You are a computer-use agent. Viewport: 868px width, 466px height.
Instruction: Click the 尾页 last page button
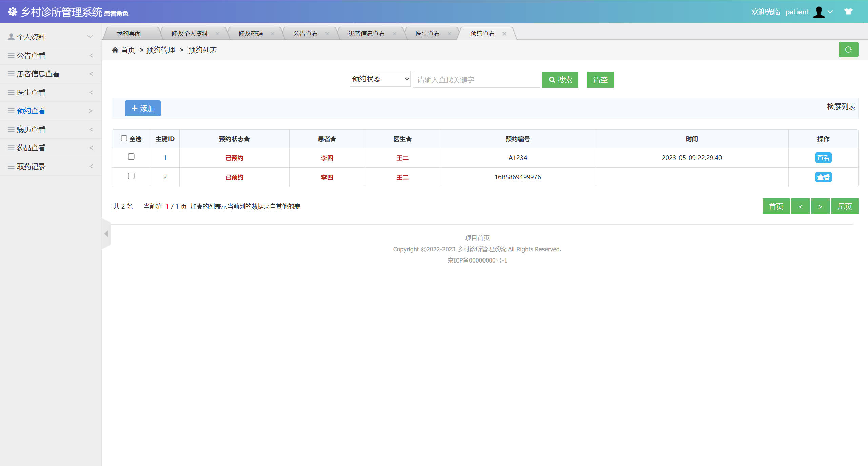[x=845, y=206]
